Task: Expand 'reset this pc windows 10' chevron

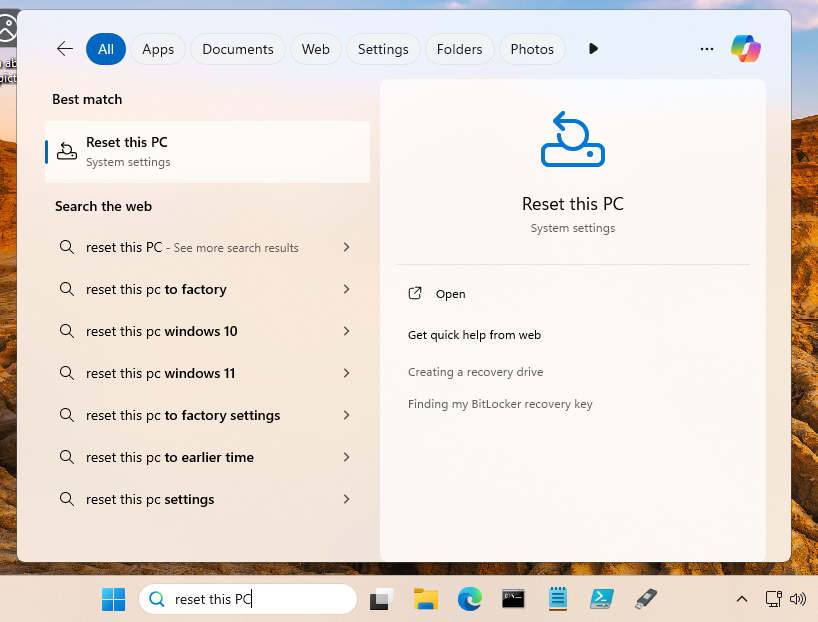Action: pyautogui.click(x=346, y=331)
